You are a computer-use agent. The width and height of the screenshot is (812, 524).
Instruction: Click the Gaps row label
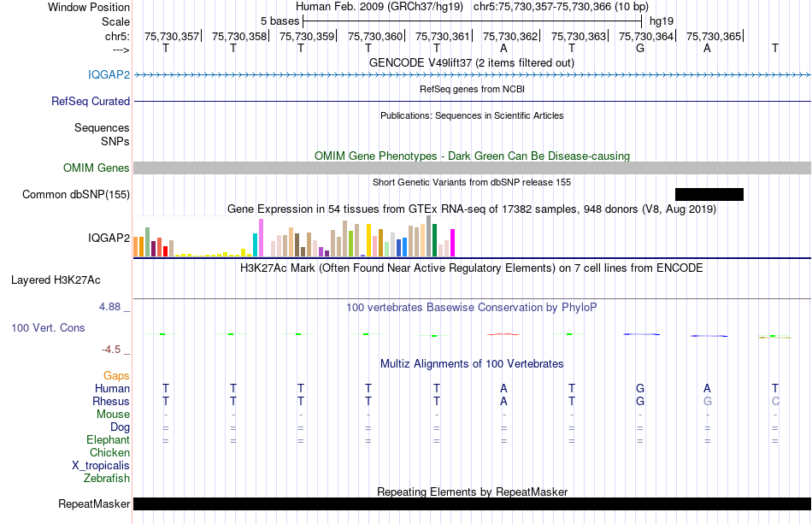[x=116, y=376]
